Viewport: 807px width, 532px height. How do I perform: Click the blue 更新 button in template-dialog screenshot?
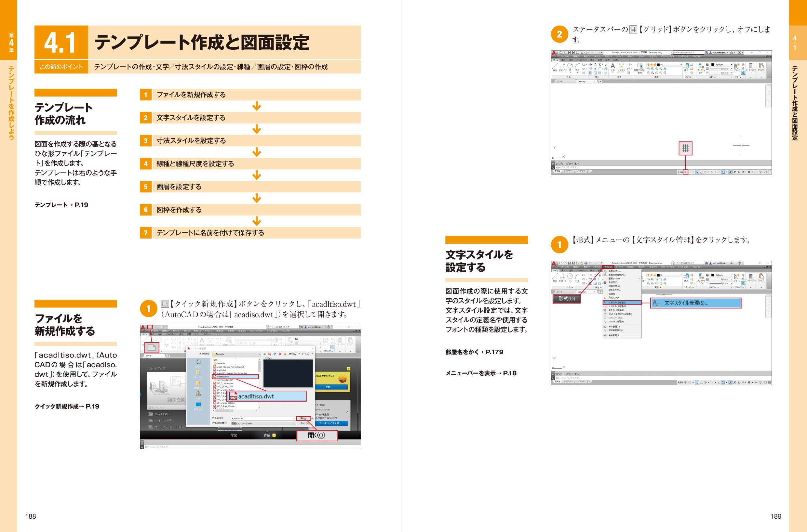coord(332,387)
